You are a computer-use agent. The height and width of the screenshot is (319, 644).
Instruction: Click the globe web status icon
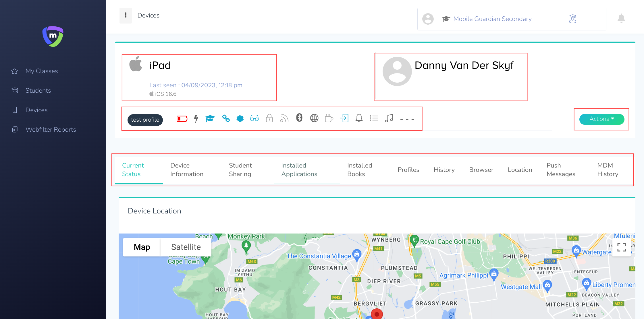pos(314,118)
